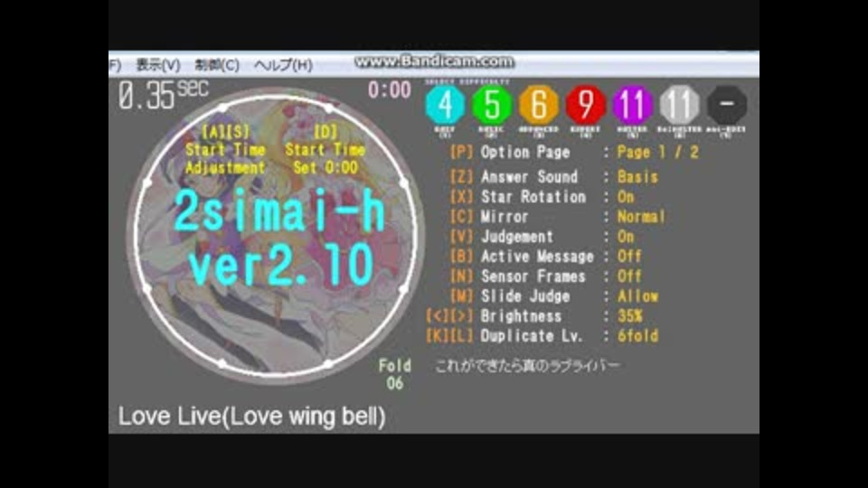Click song title Love Live(Love wing bell)
Viewport: 868px width, 488px height.
(x=252, y=416)
